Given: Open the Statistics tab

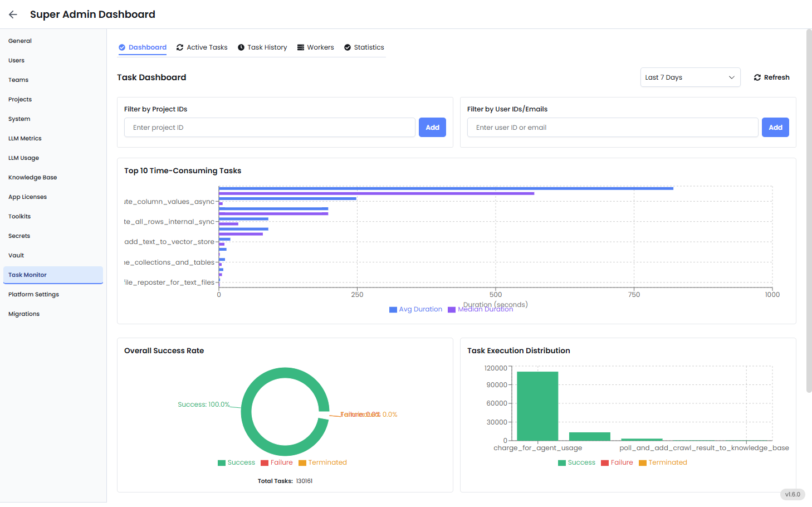Looking at the screenshot, I should (369, 47).
